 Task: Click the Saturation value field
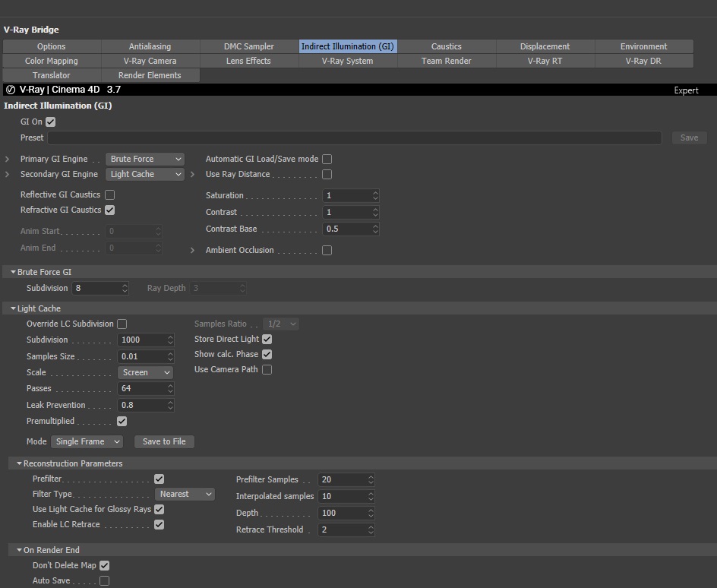point(351,196)
